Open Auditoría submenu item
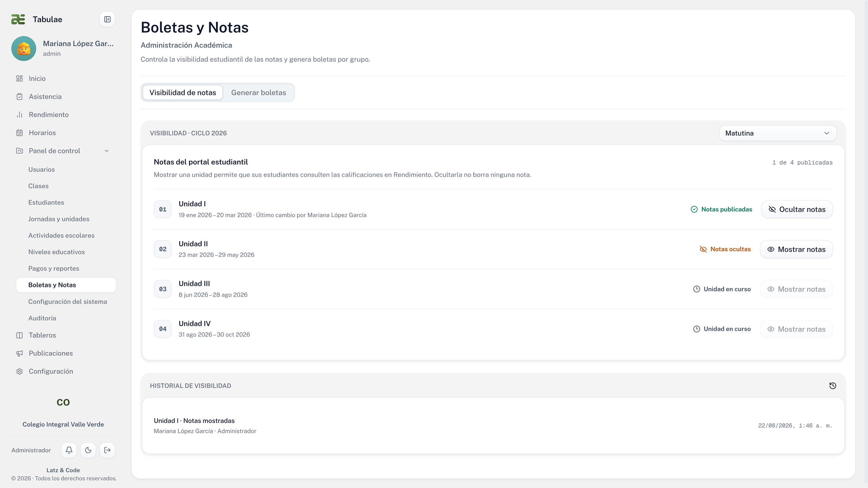Screen dimensions: 868x488 [66, 318]
